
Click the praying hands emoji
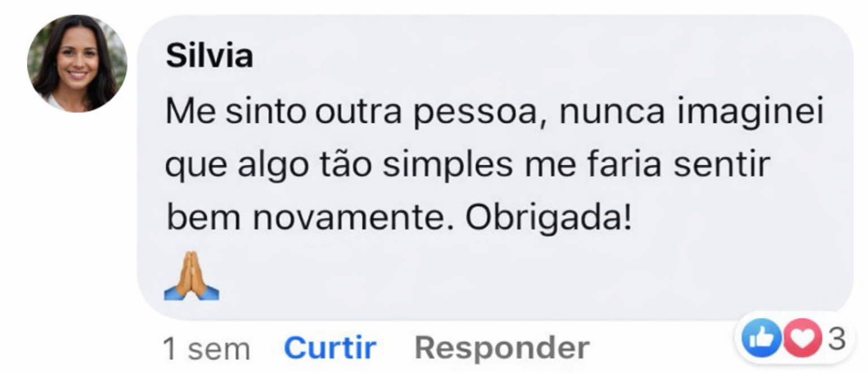pos(192,276)
